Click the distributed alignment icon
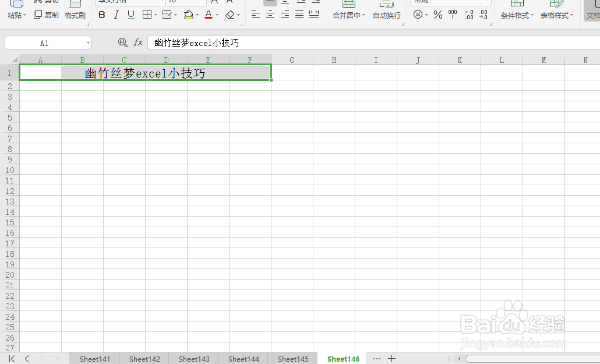The height and width of the screenshot is (364, 600). click(314, 15)
